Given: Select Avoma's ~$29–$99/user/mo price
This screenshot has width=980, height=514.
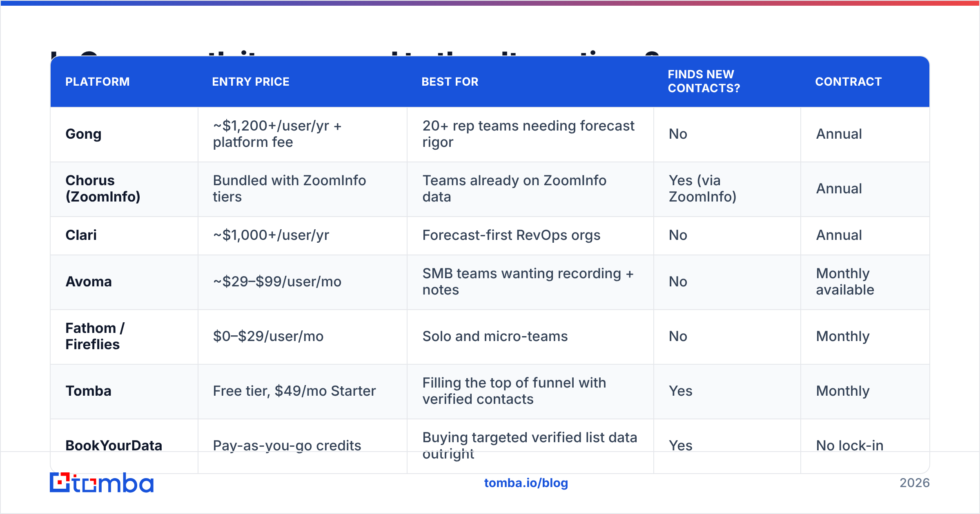Looking at the screenshot, I should [277, 281].
